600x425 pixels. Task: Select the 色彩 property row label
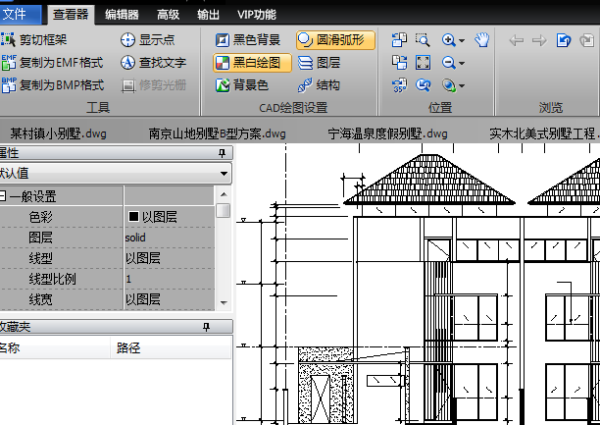pyautogui.click(x=41, y=217)
